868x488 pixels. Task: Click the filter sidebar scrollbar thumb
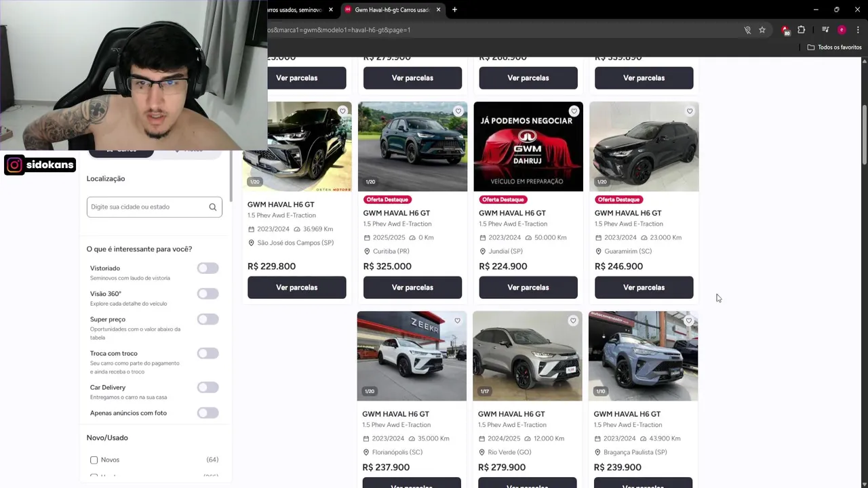(x=232, y=176)
